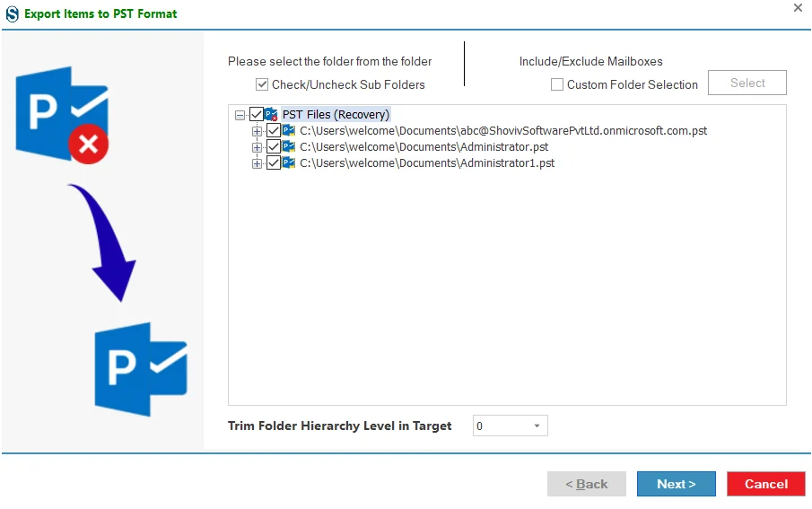Select the PST Files (Recovery) label
Screen dimensions: 812x509
[x=336, y=115]
